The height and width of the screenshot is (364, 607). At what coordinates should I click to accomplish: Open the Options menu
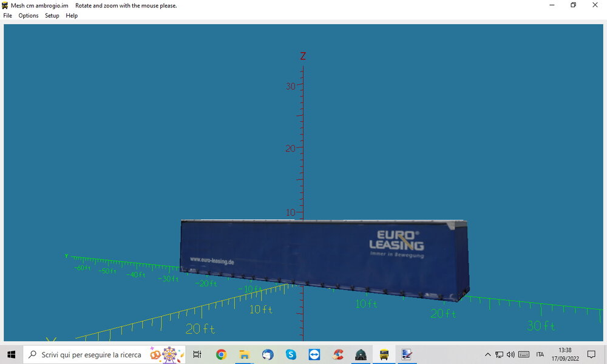tap(29, 16)
